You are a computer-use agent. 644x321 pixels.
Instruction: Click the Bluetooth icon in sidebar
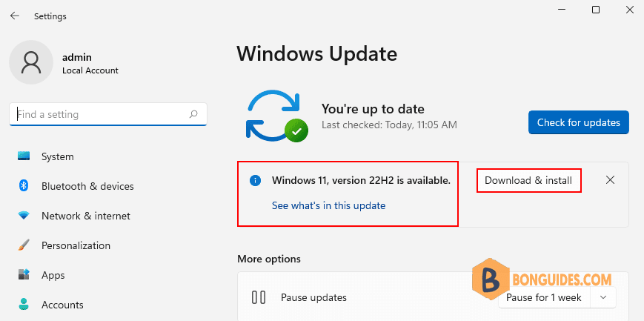(24, 186)
